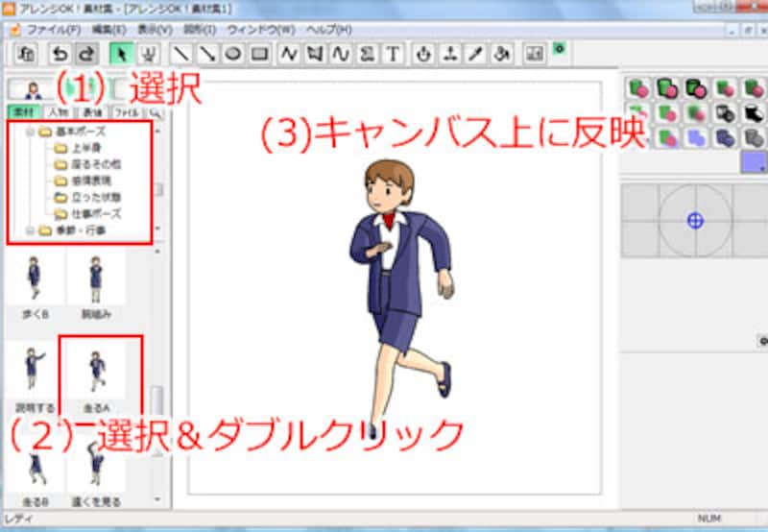Select the 仕事ポーズ folder
Screen dimensions: 768x532
88,213
